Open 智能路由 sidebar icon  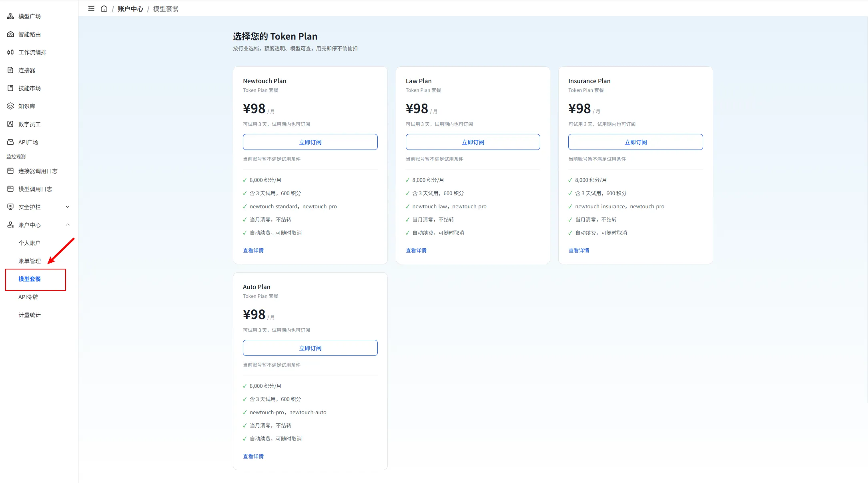tap(10, 34)
